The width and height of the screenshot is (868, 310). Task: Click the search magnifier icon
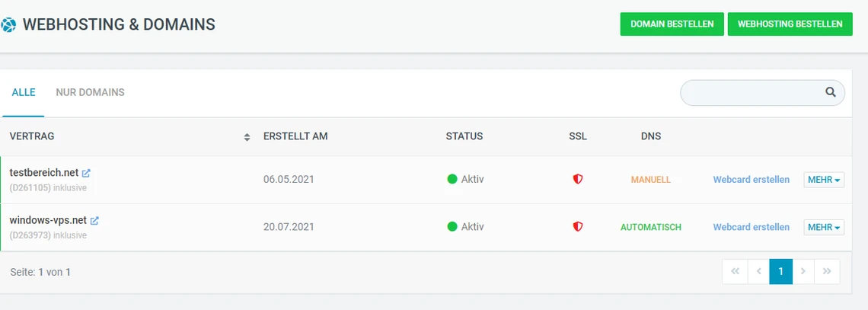click(x=831, y=92)
